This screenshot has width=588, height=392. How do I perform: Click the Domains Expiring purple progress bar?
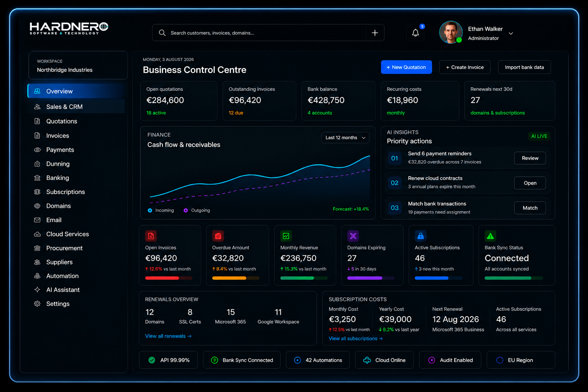point(371,278)
